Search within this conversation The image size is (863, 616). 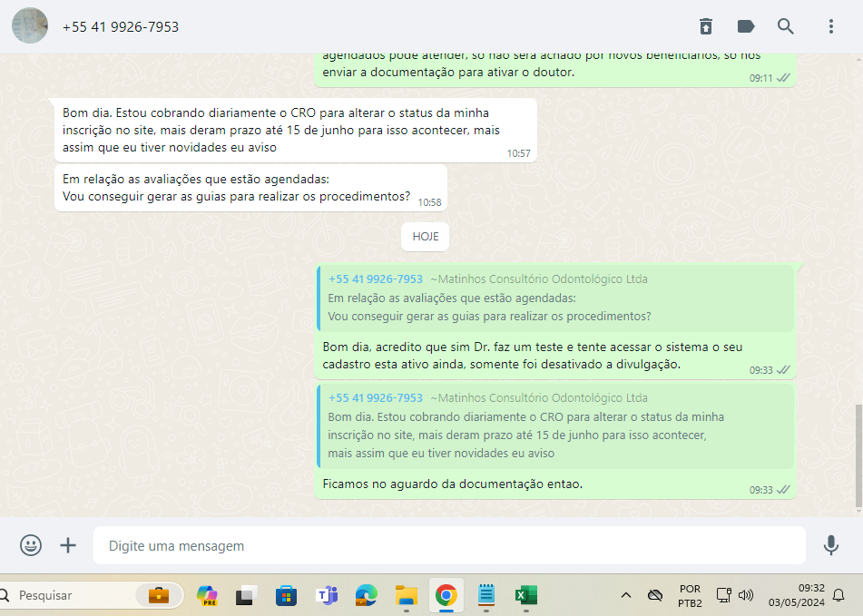[x=786, y=26]
